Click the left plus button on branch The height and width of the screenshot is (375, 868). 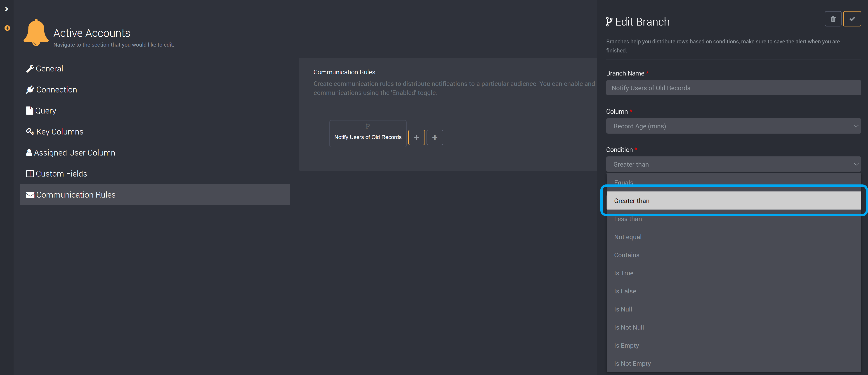[x=416, y=137]
